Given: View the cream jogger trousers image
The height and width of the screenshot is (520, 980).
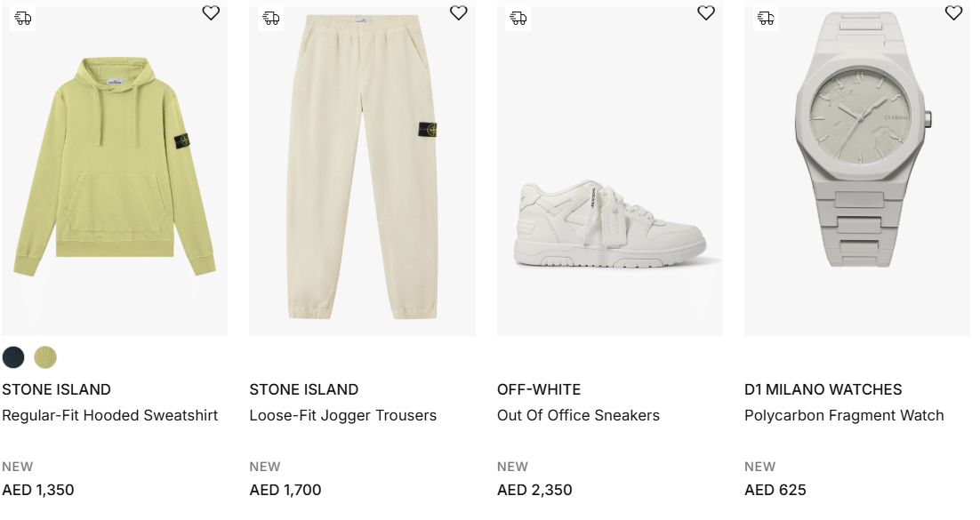Looking at the screenshot, I should 362,169.
